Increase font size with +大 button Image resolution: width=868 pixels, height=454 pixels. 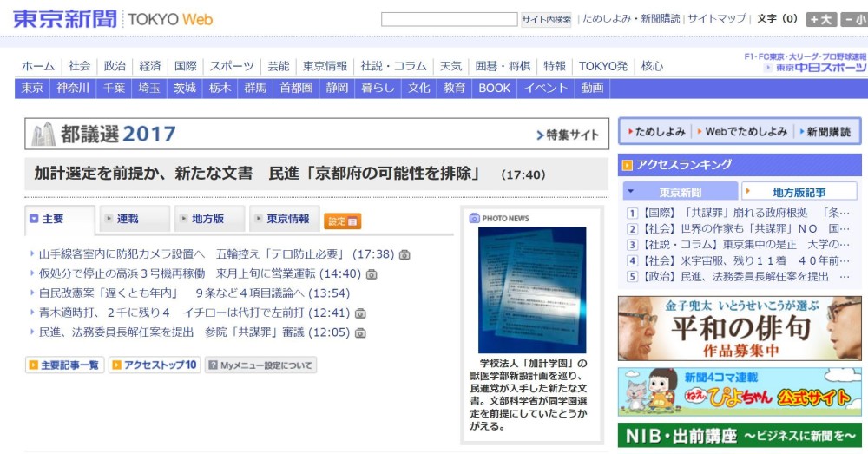click(x=821, y=19)
